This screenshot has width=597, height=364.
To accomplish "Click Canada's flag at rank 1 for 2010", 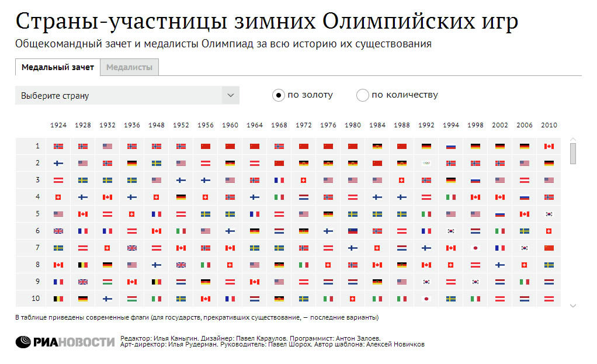I will [x=549, y=146].
